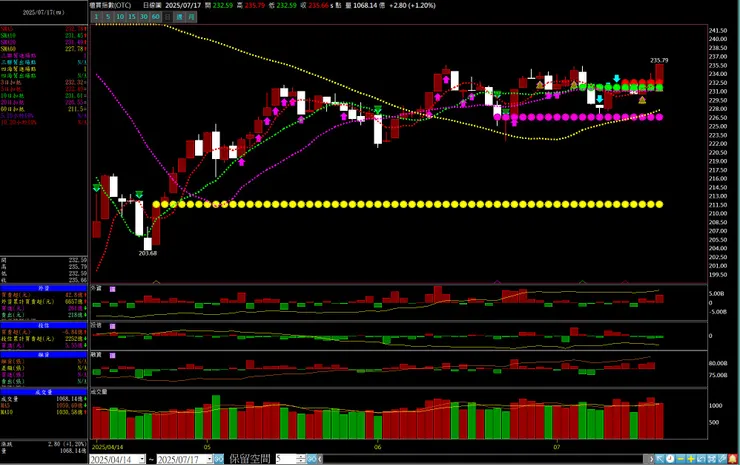Toggle the purple square in foreign investor (外資) panel
Viewport: 740px width, 465px height.
(112, 289)
